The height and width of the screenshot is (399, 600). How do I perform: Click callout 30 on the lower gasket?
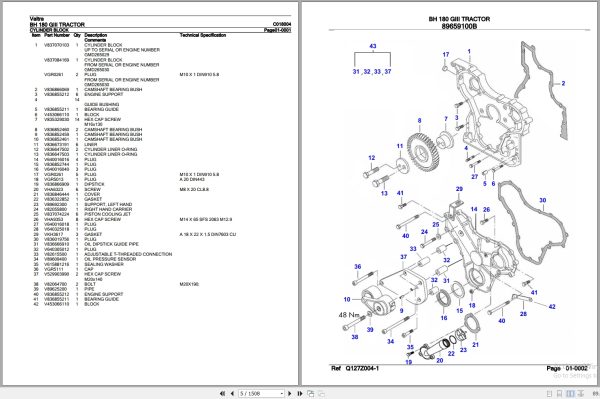click(543, 200)
